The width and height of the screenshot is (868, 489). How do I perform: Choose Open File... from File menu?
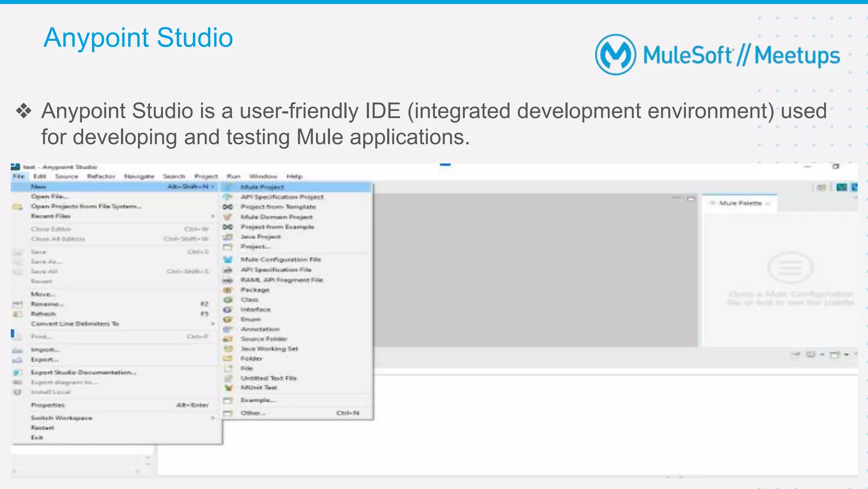(115, 196)
